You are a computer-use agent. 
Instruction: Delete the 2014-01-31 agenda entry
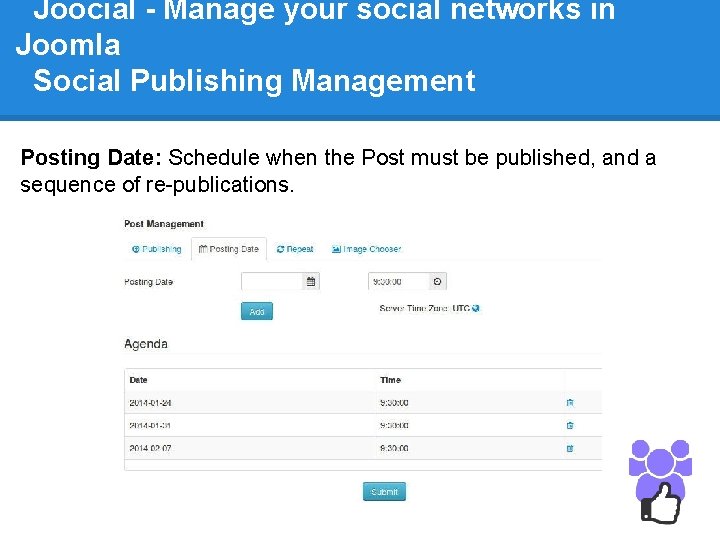pos(570,425)
